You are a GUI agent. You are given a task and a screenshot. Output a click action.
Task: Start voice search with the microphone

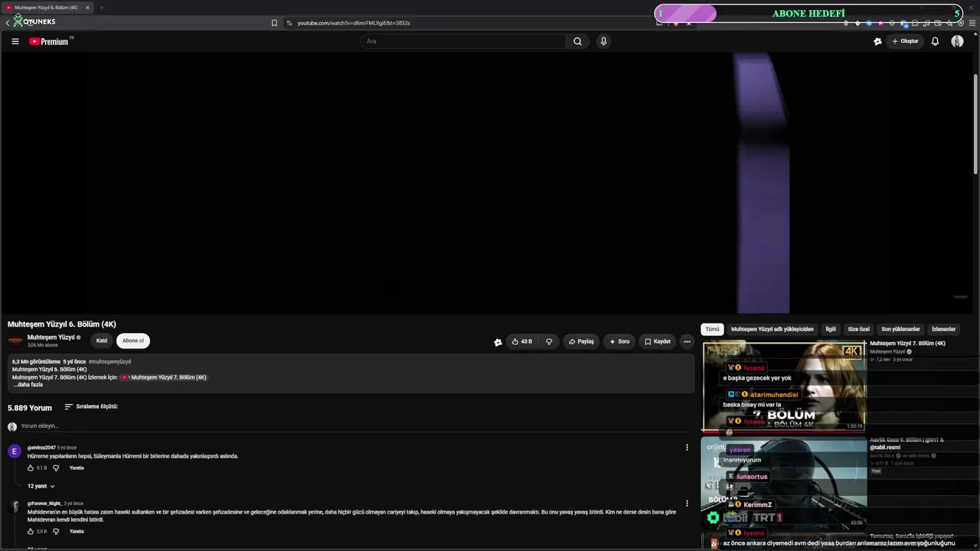pyautogui.click(x=603, y=41)
